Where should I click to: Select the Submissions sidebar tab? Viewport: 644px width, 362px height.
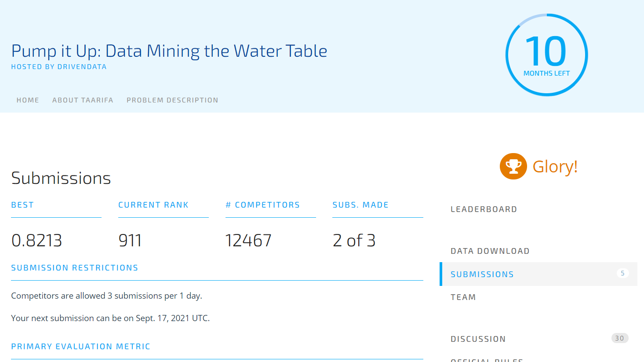pyautogui.click(x=538, y=274)
